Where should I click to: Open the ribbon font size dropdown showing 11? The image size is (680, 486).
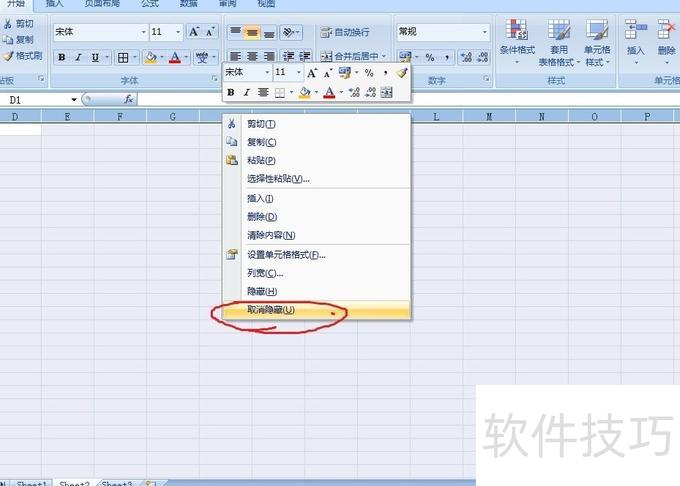(x=178, y=32)
